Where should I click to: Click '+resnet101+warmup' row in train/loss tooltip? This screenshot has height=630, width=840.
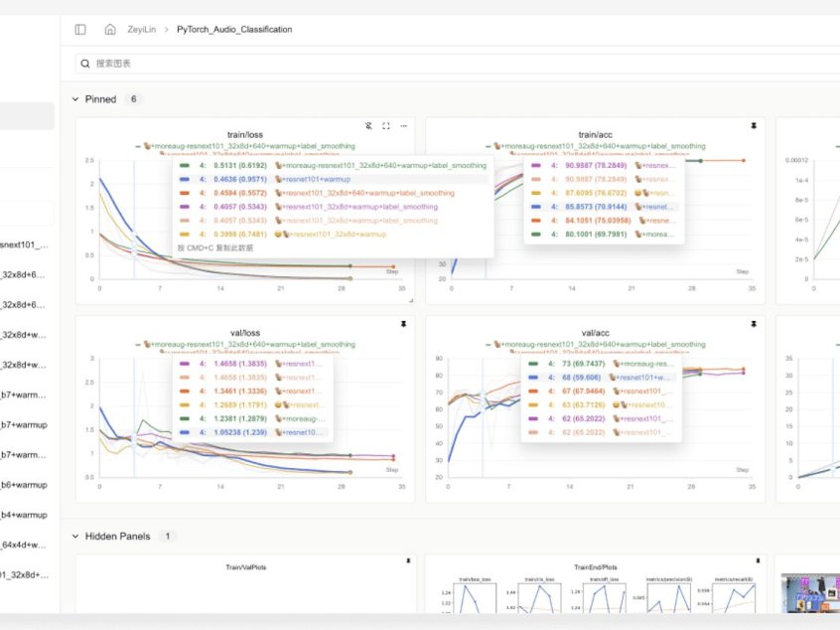pyautogui.click(x=333, y=179)
